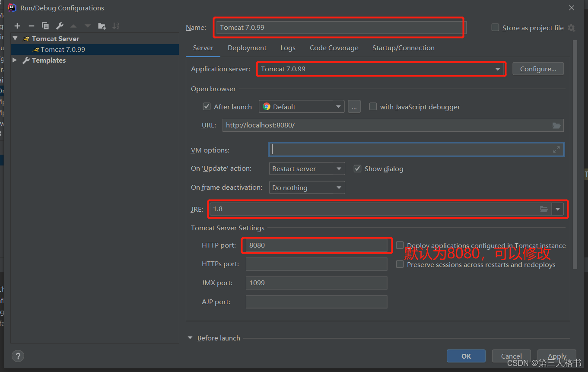Move the configuration up with the up arrow
The width and height of the screenshot is (588, 372).
[73, 26]
